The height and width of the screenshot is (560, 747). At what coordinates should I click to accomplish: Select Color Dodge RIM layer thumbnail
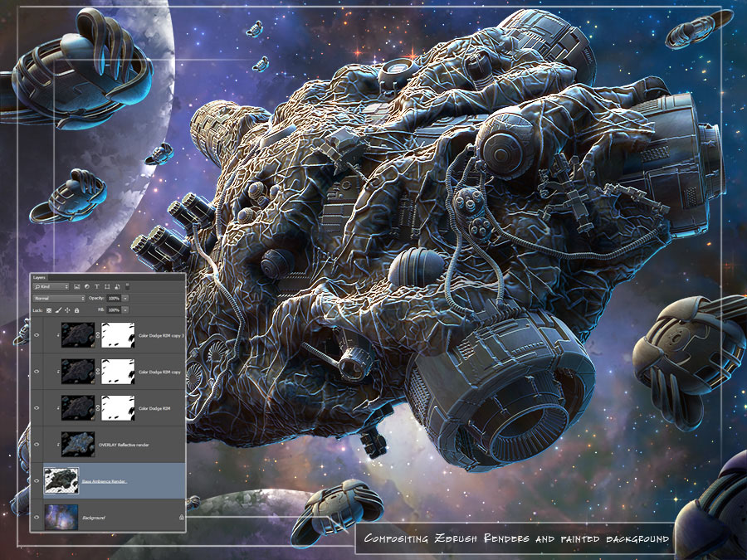[78, 408]
